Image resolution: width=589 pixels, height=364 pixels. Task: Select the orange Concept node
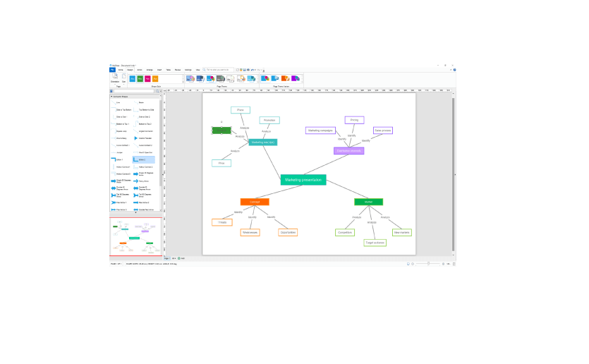[x=255, y=202]
